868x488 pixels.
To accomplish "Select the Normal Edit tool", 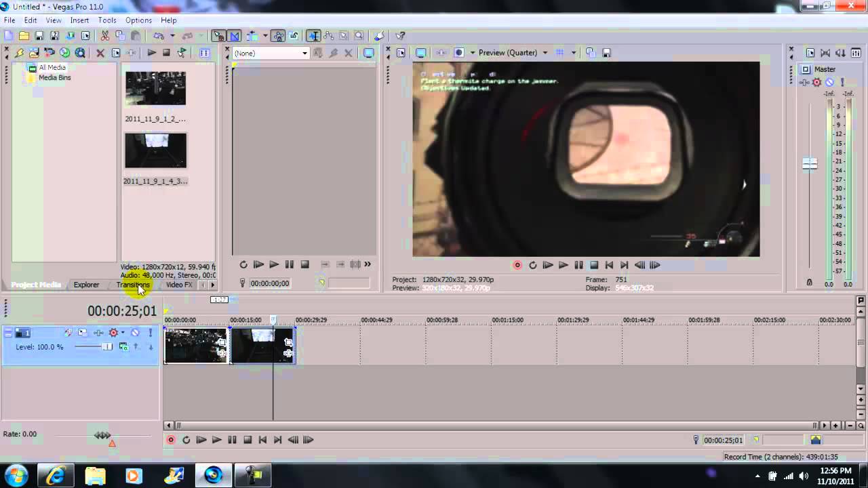I will 313,36.
